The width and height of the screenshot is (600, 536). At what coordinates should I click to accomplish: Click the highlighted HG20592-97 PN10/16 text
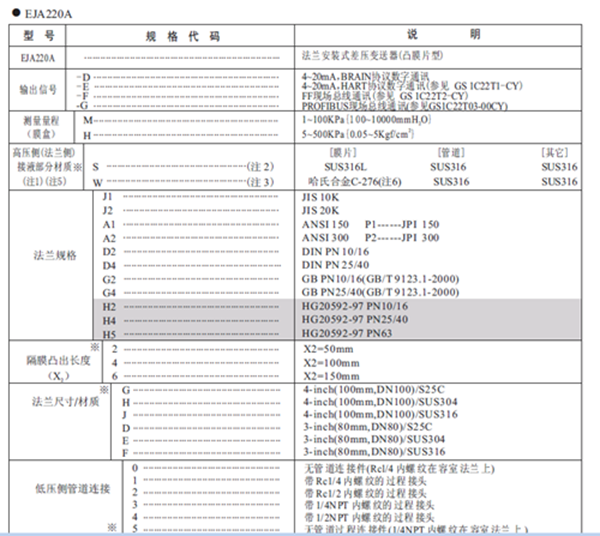click(x=355, y=306)
